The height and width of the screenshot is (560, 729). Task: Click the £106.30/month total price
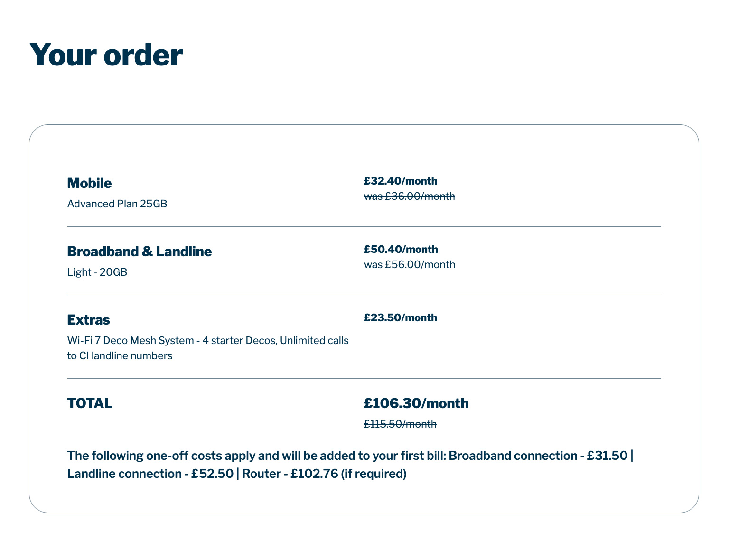pos(416,403)
